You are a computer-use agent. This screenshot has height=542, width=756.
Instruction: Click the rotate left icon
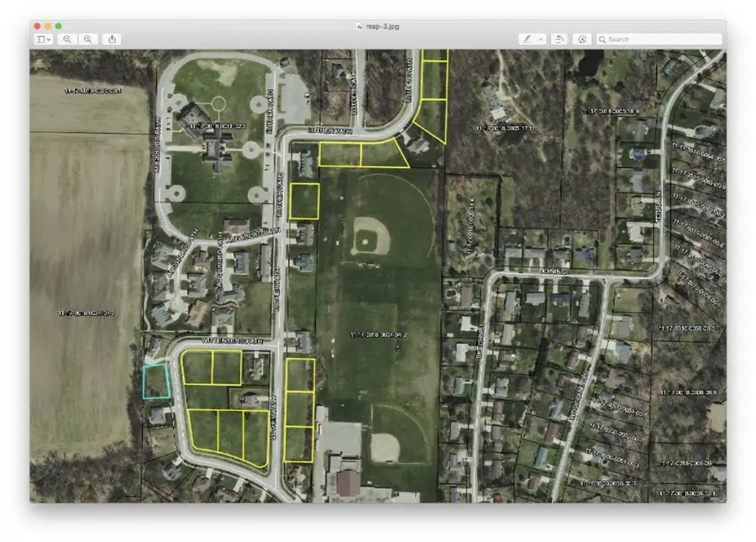click(559, 39)
